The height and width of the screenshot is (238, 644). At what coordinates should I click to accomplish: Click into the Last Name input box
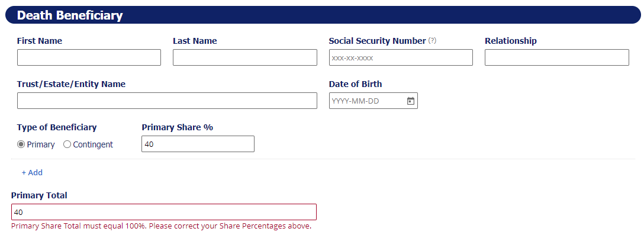pyautogui.click(x=245, y=57)
